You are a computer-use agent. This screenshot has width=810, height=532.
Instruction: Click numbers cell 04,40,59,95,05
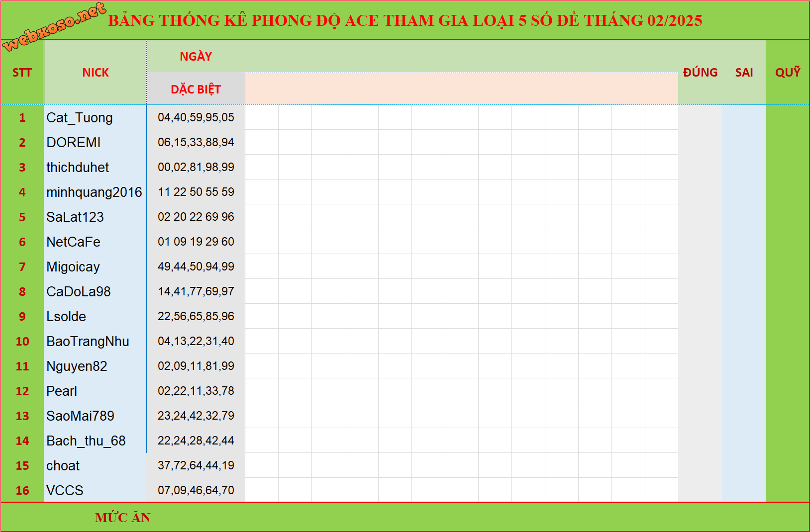click(196, 117)
